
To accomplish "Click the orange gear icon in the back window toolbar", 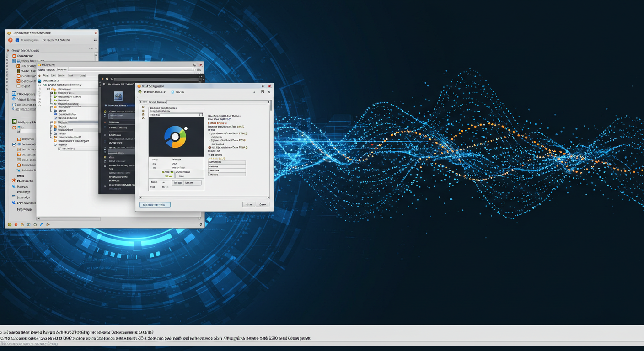I will pyautogui.click(x=10, y=40).
